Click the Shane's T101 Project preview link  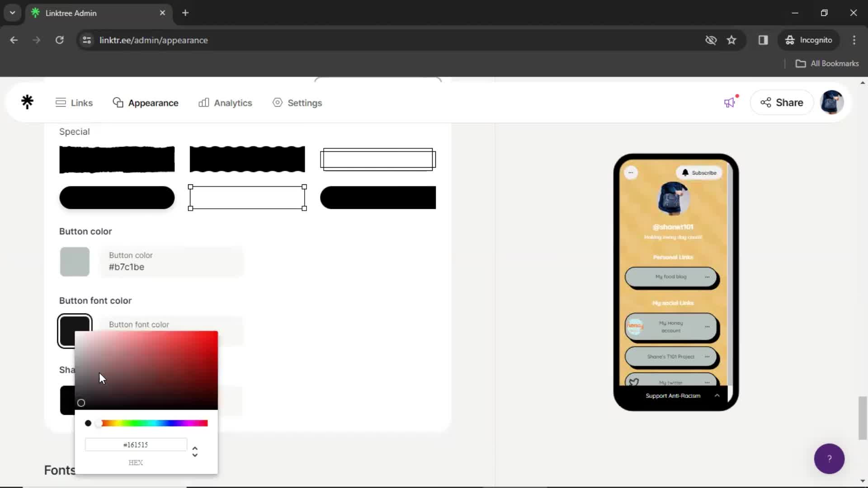(x=671, y=357)
